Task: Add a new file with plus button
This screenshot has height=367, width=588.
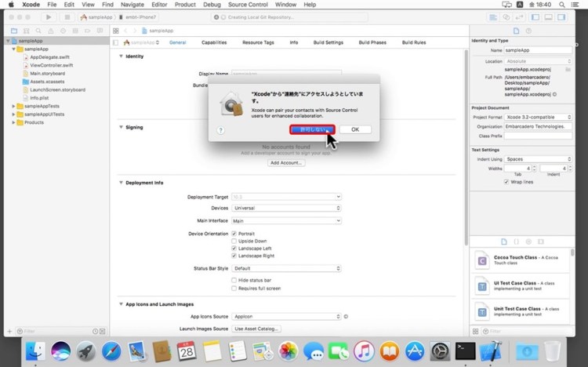Action: 9,332
